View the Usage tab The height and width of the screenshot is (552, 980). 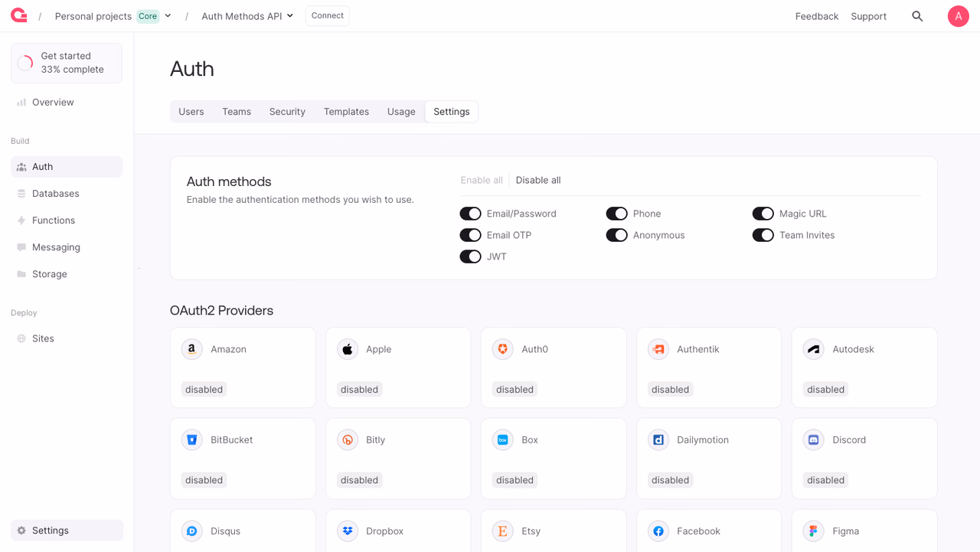[401, 112]
